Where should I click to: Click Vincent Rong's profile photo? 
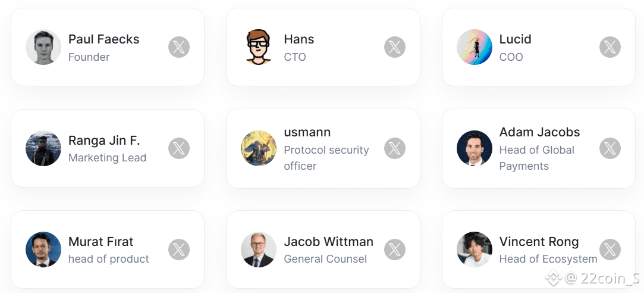pos(474,250)
